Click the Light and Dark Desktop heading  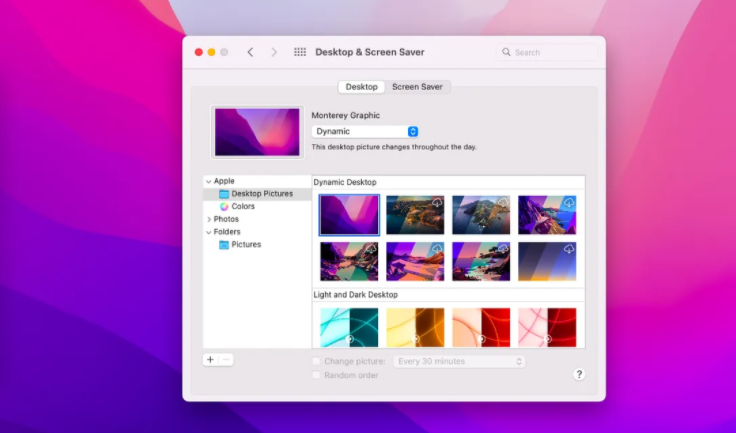355,295
